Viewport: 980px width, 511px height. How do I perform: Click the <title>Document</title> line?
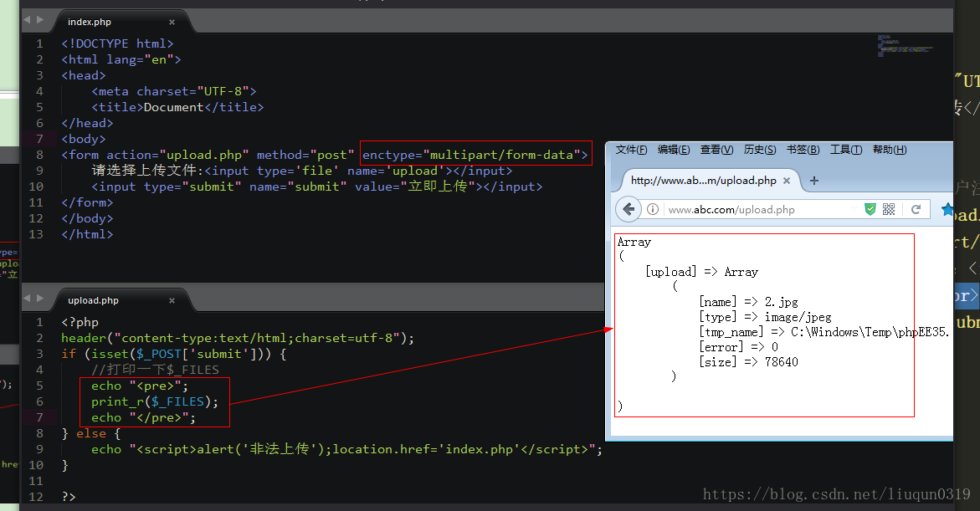click(x=177, y=107)
